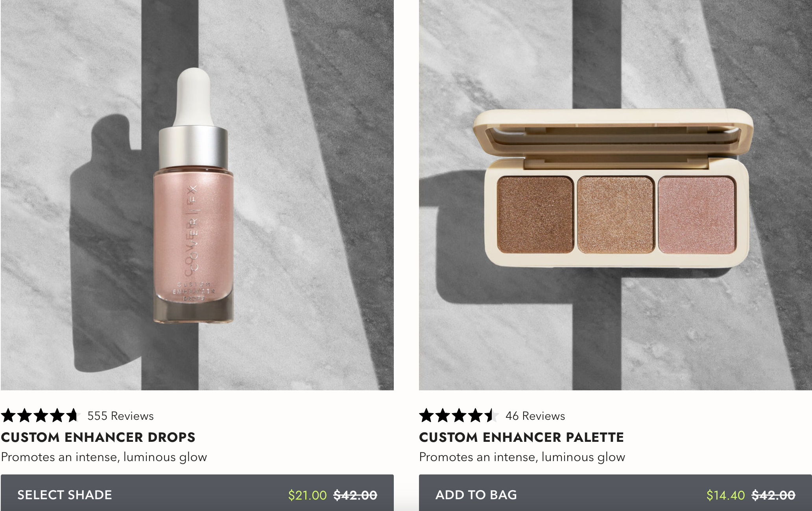
Task: Click the star rating for Enhancer Drops
Action: pos(41,415)
